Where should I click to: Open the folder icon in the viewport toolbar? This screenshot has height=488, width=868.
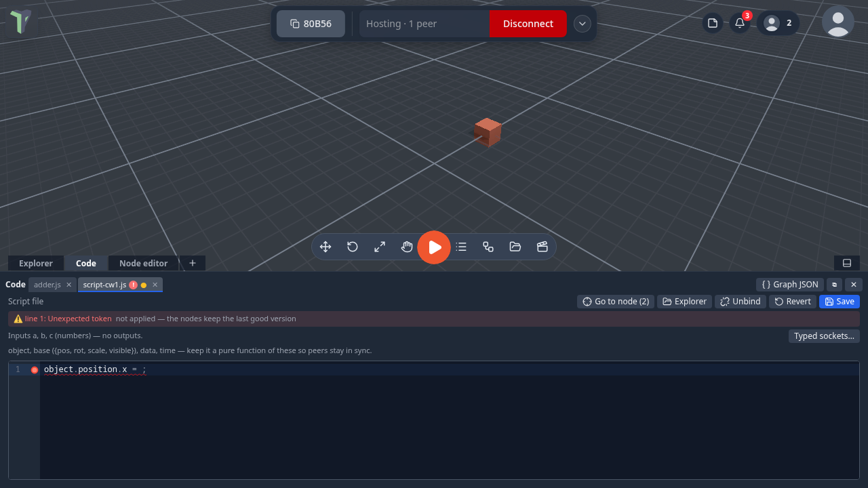coord(515,247)
